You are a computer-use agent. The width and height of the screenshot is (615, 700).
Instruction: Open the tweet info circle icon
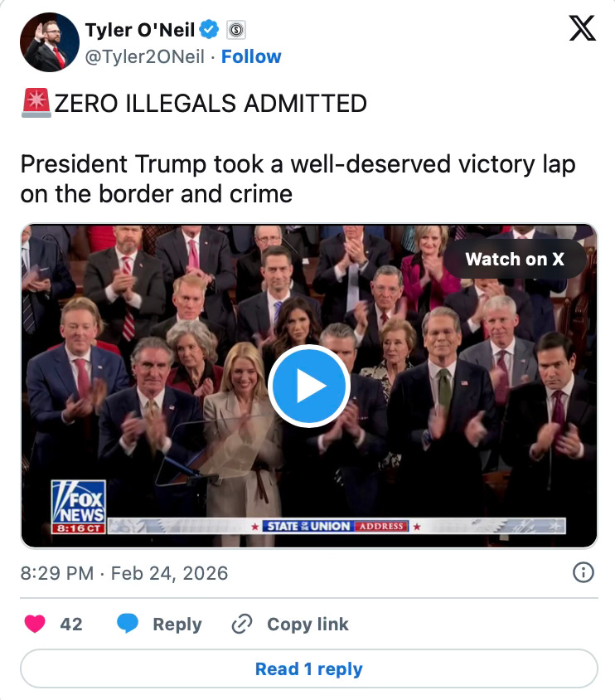584,572
